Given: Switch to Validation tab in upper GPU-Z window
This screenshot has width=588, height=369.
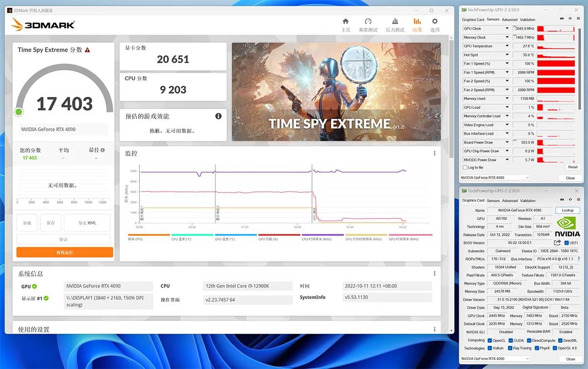Looking at the screenshot, I should (528, 20).
